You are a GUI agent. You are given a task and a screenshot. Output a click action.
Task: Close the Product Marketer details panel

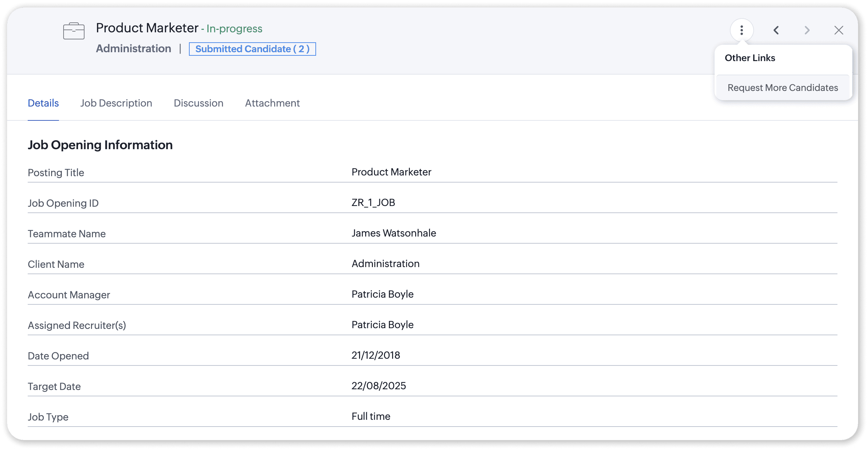click(839, 30)
